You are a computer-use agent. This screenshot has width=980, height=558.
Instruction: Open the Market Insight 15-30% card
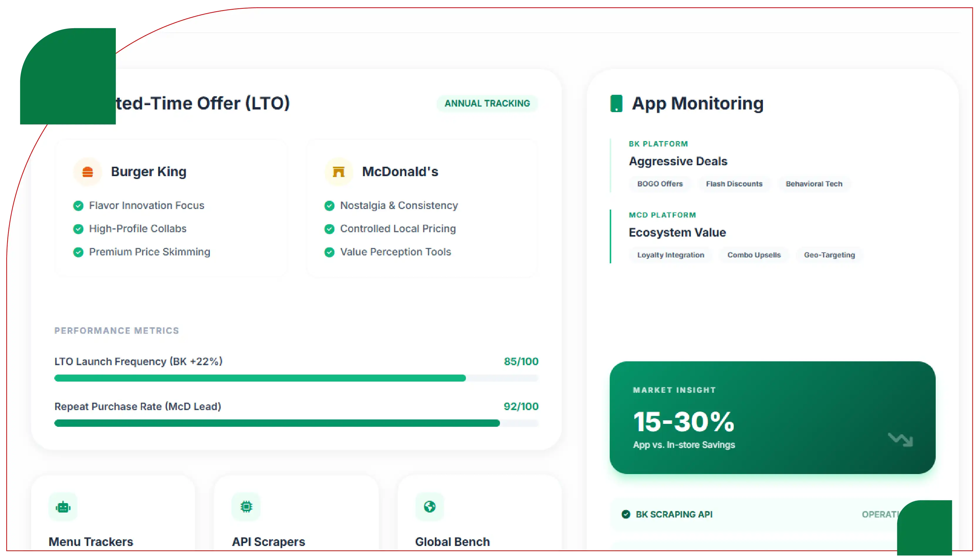[772, 417]
